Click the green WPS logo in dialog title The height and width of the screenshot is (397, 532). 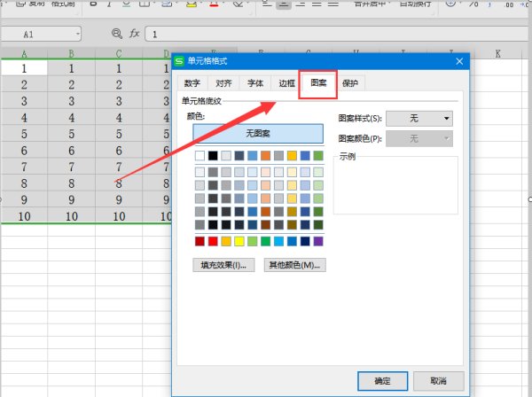(179, 61)
